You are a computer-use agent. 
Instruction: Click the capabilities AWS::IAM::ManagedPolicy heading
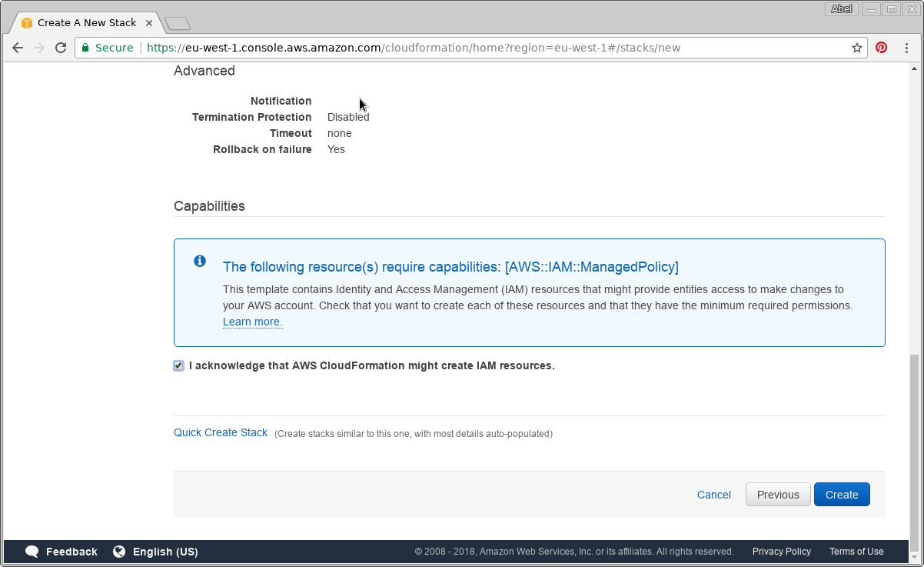pyautogui.click(x=450, y=267)
